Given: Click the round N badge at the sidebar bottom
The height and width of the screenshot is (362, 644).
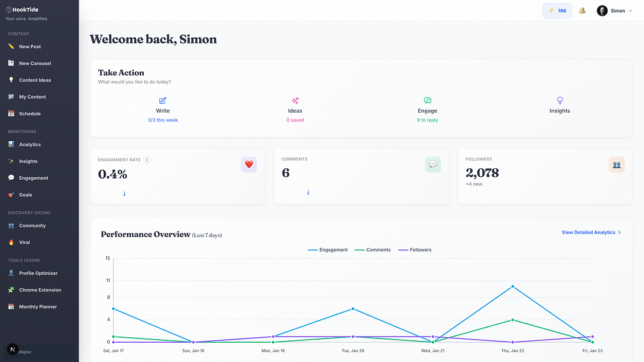Looking at the screenshot, I should click(x=13, y=349).
